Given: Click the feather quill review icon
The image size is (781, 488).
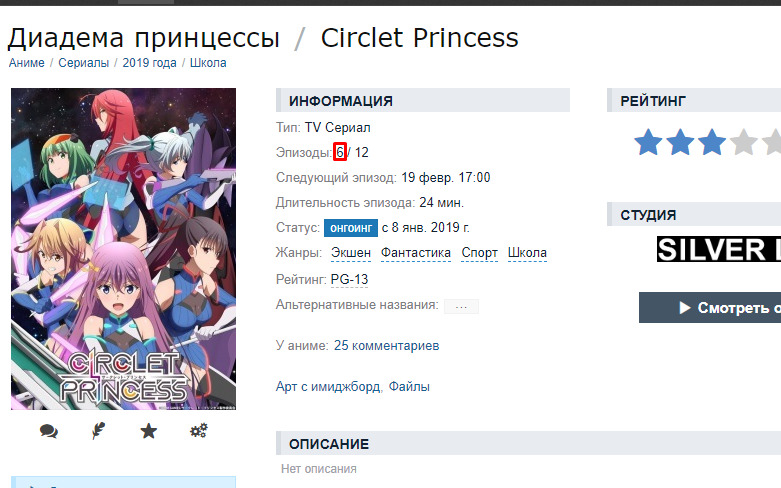Looking at the screenshot, I should click(99, 431).
